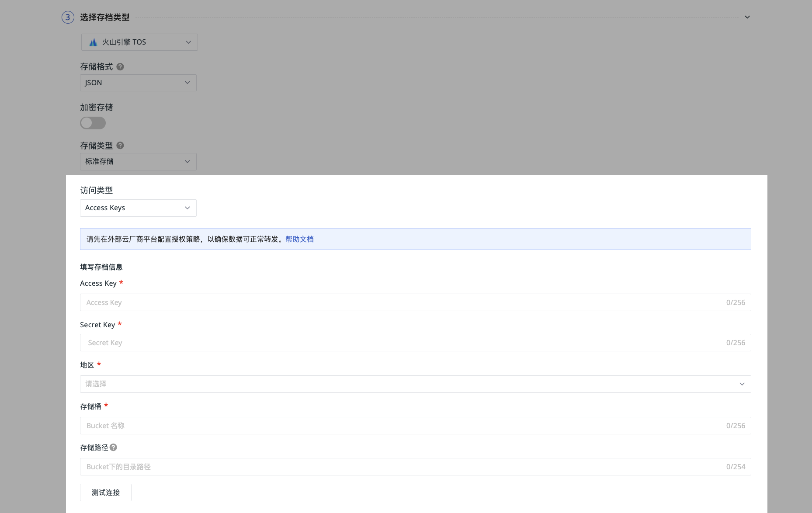The height and width of the screenshot is (513, 812).
Task: Click the help icon beside 存储格式
Action: tap(120, 67)
